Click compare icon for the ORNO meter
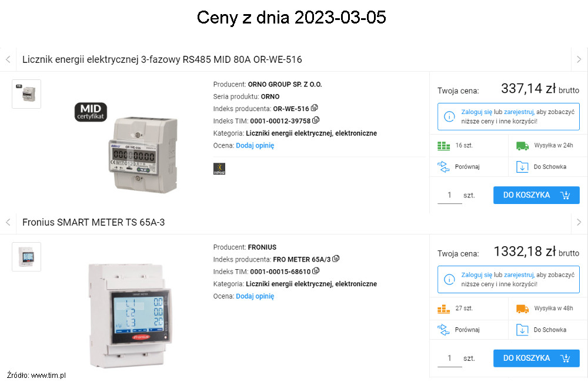 coord(443,167)
